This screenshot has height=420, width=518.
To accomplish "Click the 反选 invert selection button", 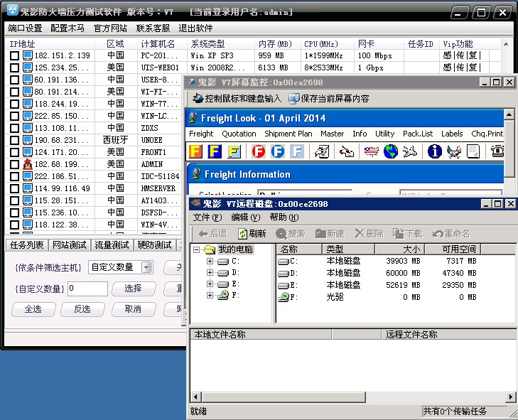I will click(76, 309).
